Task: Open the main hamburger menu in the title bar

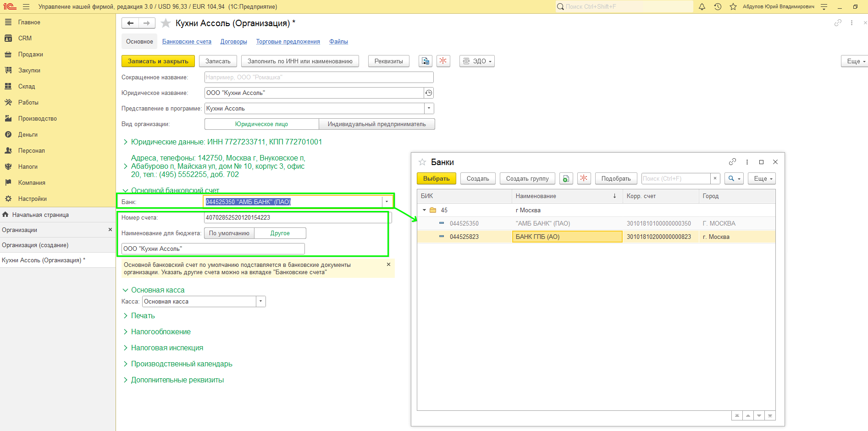Action: point(26,7)
